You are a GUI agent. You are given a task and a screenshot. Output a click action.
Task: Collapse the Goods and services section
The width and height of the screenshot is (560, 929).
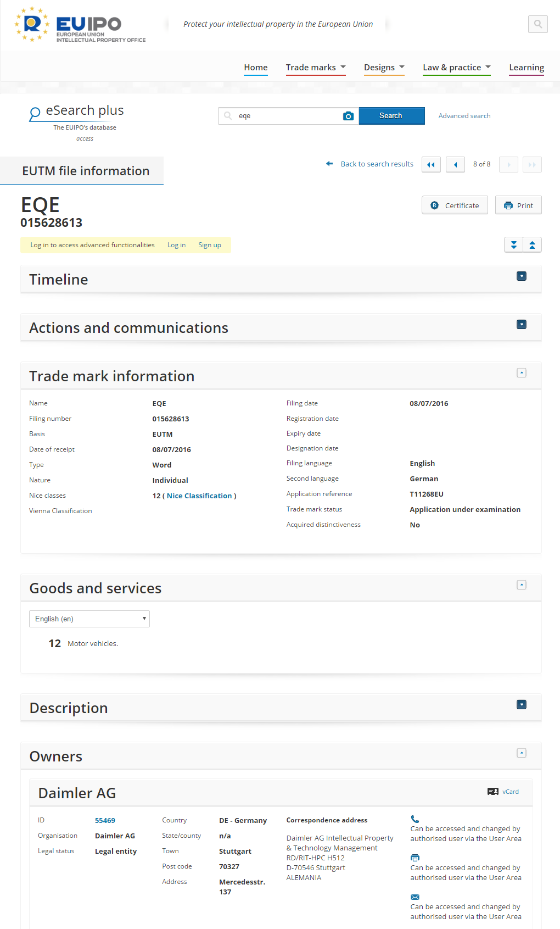pyautogui.click(x=521, y=585)
